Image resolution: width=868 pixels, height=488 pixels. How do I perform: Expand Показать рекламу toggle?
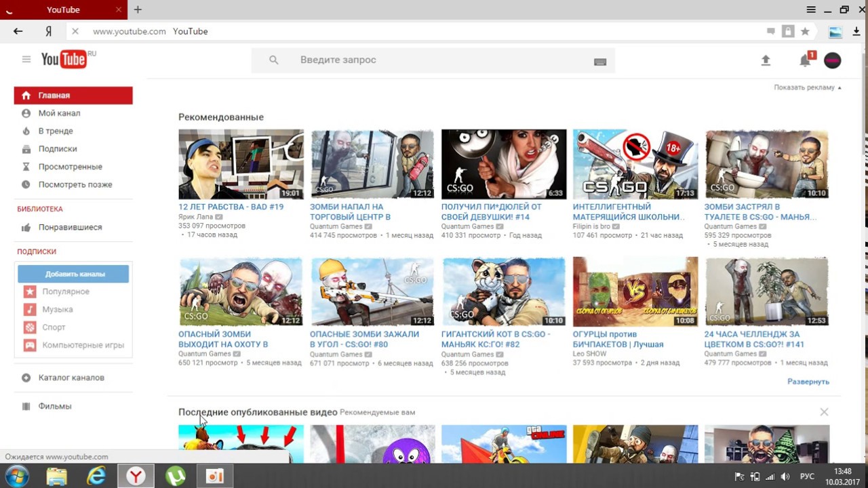[x=808, y=87]
